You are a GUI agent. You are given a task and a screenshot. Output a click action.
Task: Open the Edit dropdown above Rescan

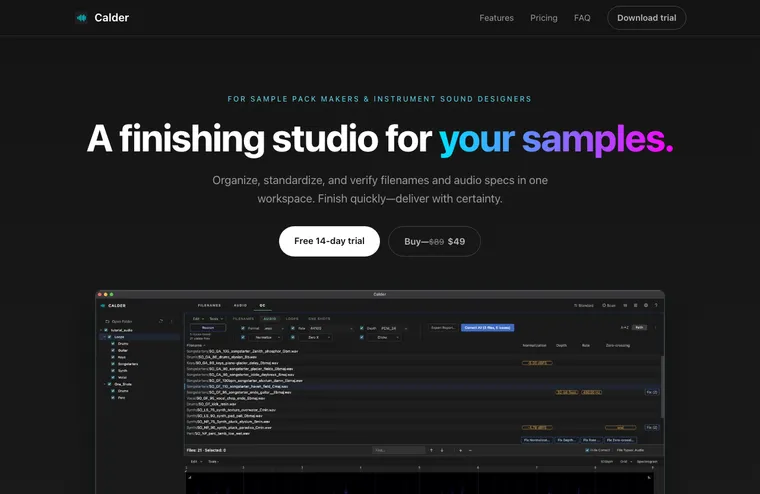(198, 319)
